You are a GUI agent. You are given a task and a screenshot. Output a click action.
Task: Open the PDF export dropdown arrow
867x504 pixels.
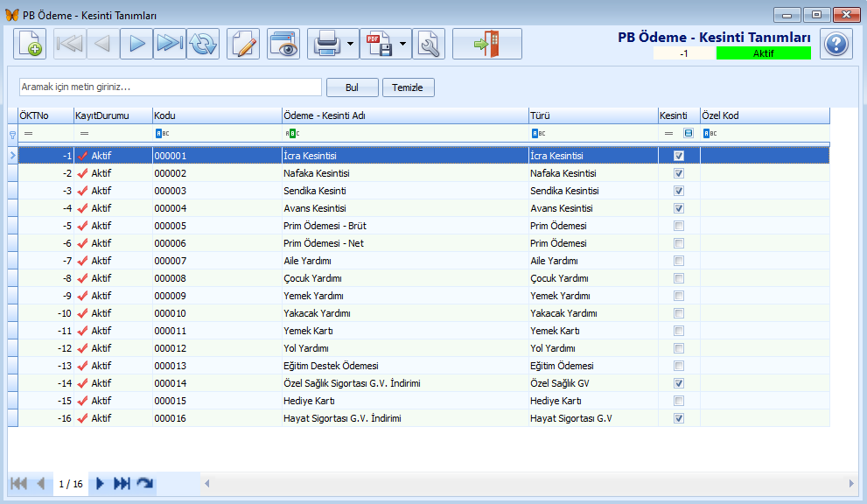pyautogui.click(x=403, y=44)
